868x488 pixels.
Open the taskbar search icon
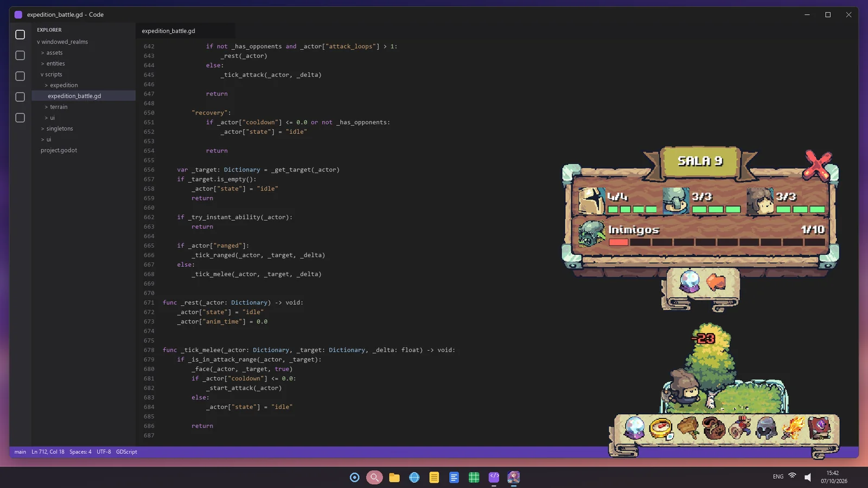coord(374,477)
